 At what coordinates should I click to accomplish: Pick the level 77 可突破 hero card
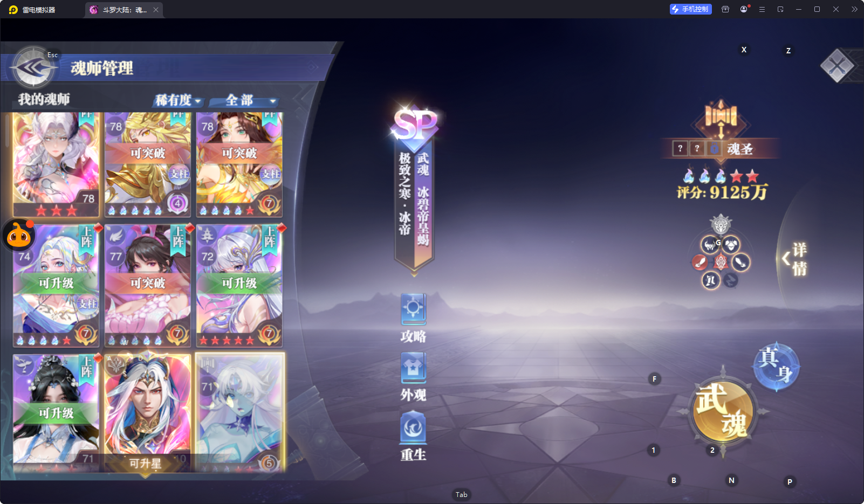click(x=148, y=286)
